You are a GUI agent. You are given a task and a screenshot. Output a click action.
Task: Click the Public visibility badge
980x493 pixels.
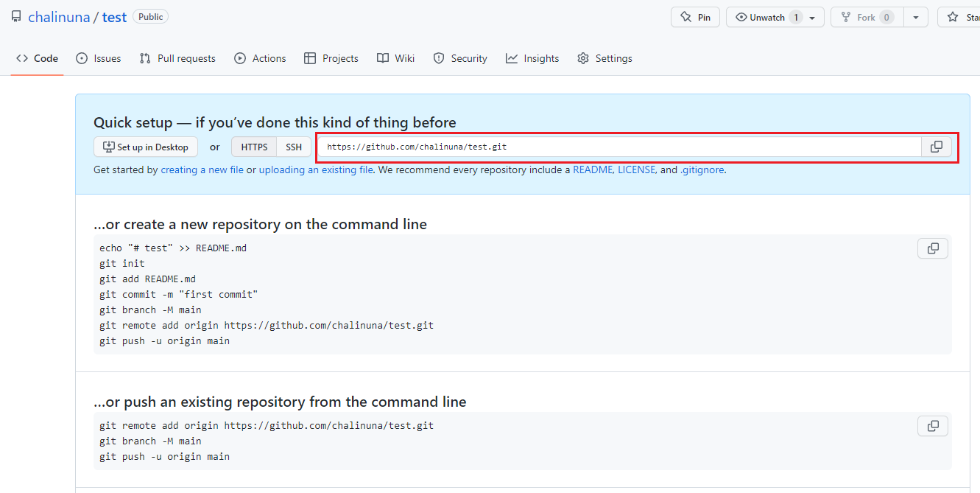coord(150,17)
